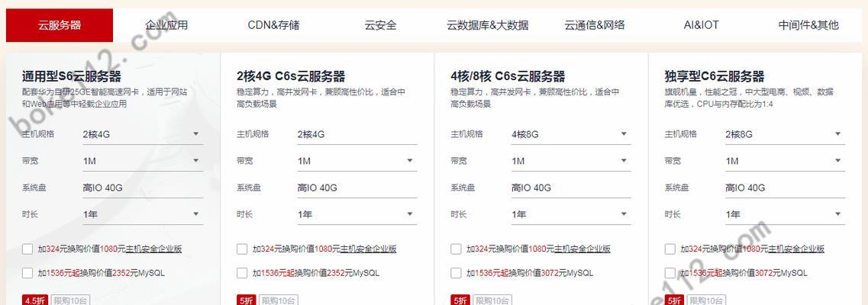This screenshot has width=868, height=305.
Task: Switch to 云数据库&大数据 tab
Action: (488, 25)
